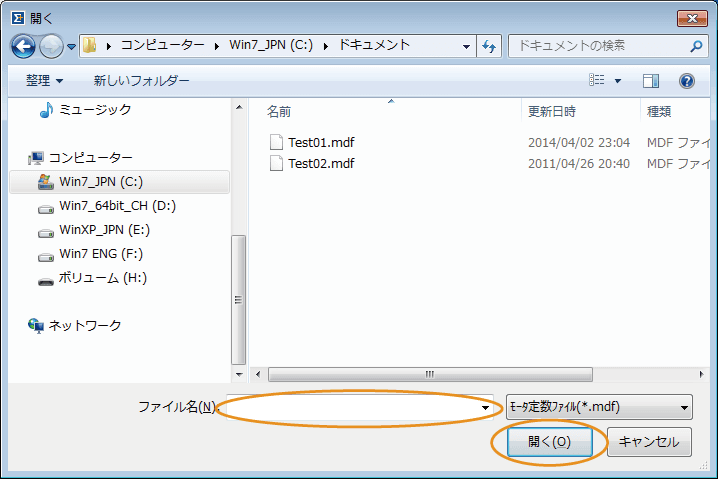Click the file list scroll right arrow
Screen dimensions: 718x479
point(702,375)
